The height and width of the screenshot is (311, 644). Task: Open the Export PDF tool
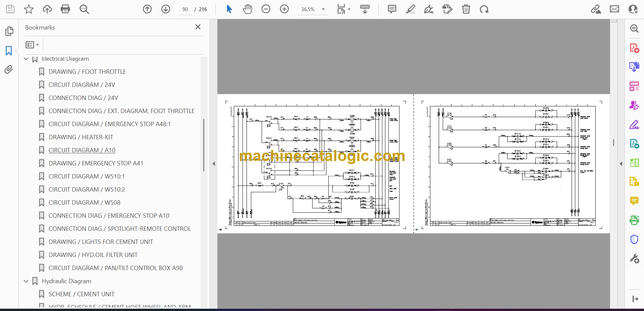[x=634, y=67]
